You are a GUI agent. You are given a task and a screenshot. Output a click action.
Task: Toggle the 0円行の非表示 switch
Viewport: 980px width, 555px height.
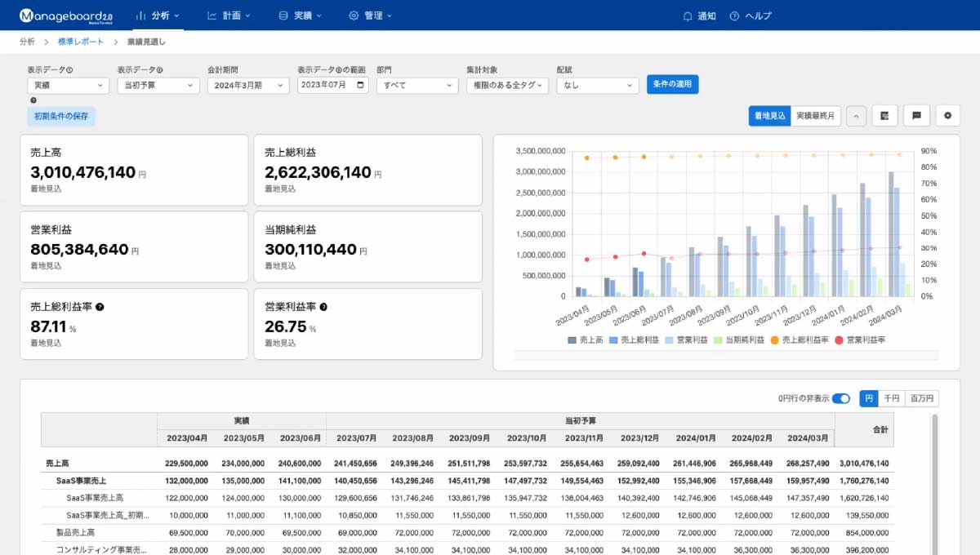pos(840,398)
